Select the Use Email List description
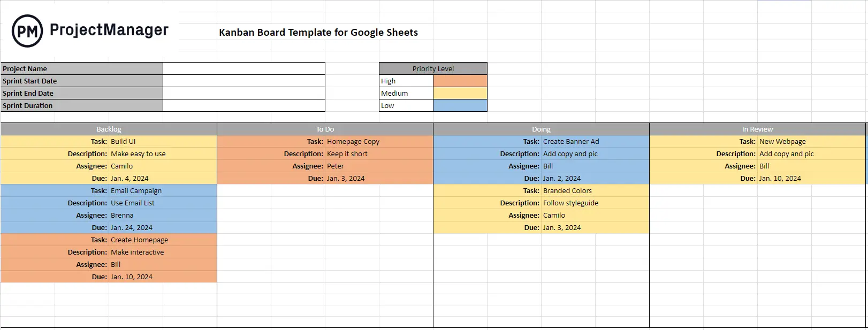The image size is (868, 330). click(x=163, y=203)
